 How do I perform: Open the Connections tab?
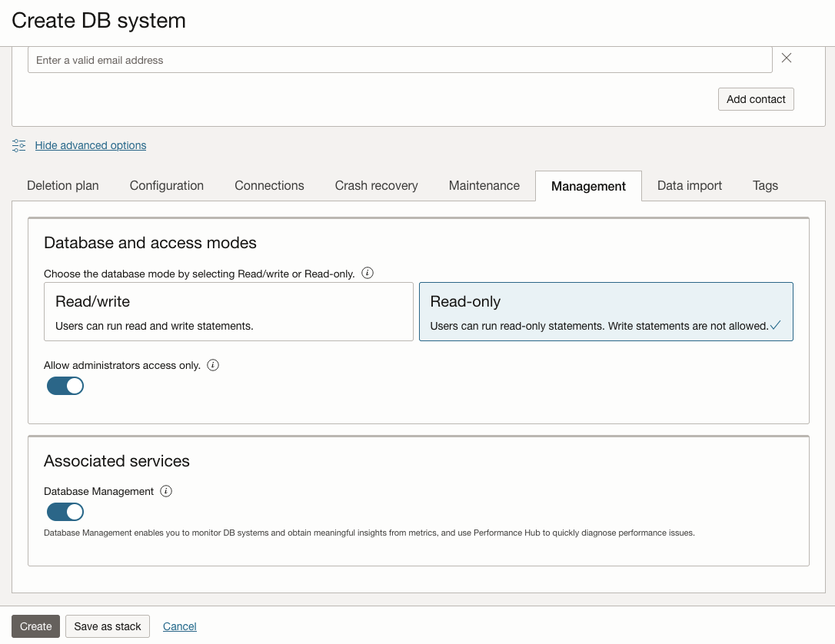(x=268, y=185)
